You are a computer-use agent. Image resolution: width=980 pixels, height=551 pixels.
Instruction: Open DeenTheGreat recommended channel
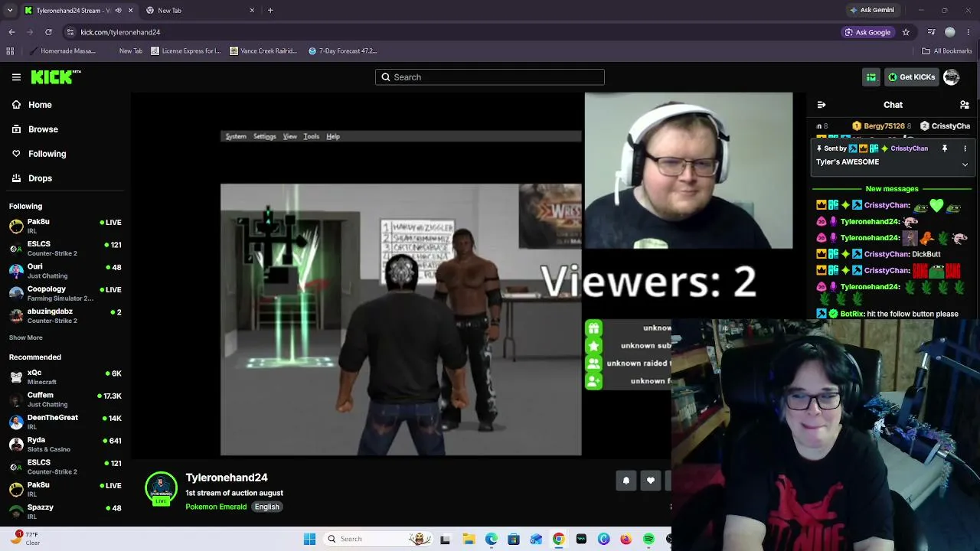click(64, 422)
